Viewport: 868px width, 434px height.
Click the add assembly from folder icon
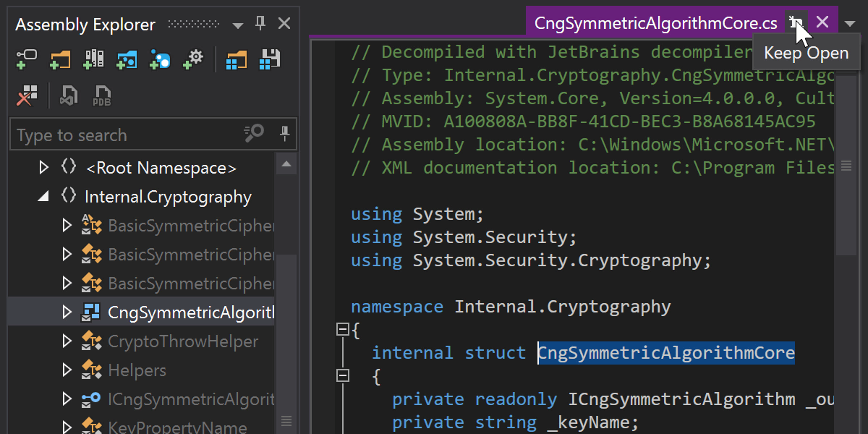59,59
